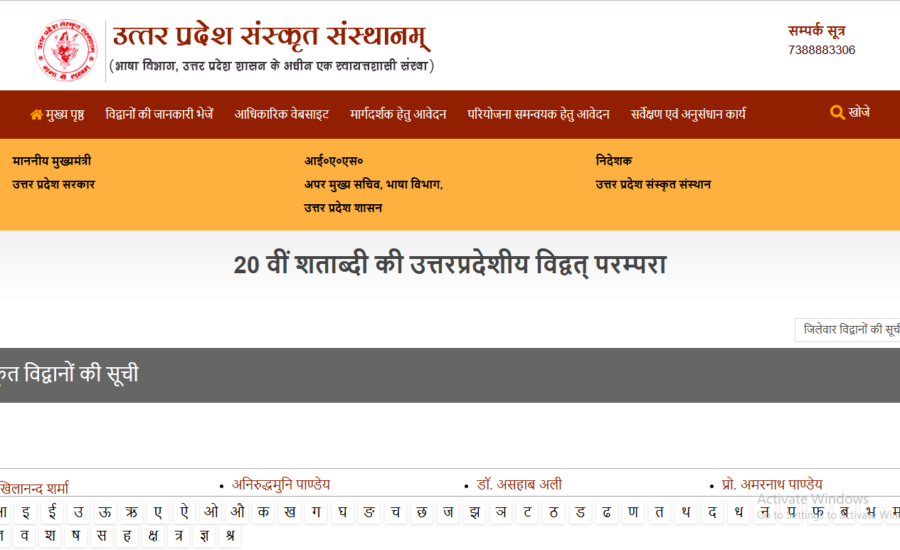Filter scholars by letter ग

pos(316,512)
